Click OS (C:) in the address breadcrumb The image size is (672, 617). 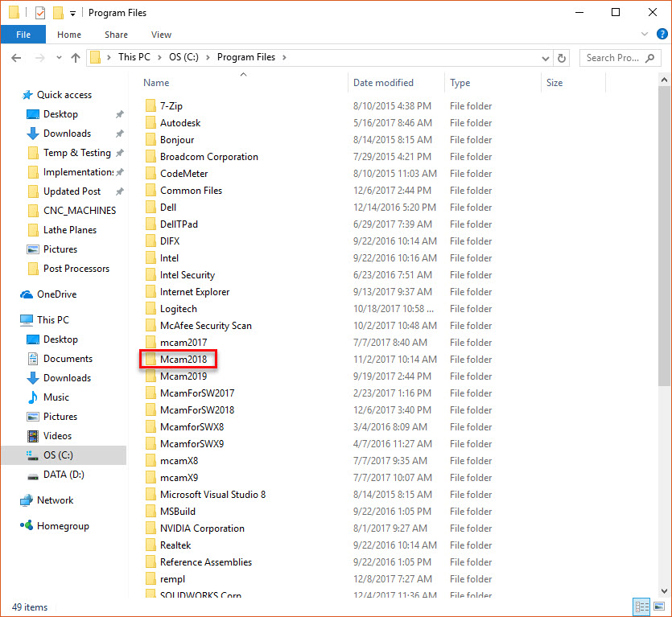[x=183, y=57]
